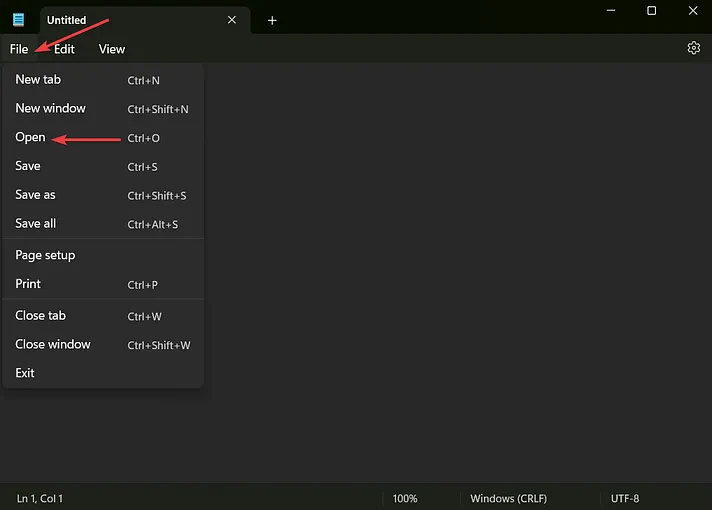
Task: Click the Notepad app icon in title bar
Action: click(x=19, y=20)
